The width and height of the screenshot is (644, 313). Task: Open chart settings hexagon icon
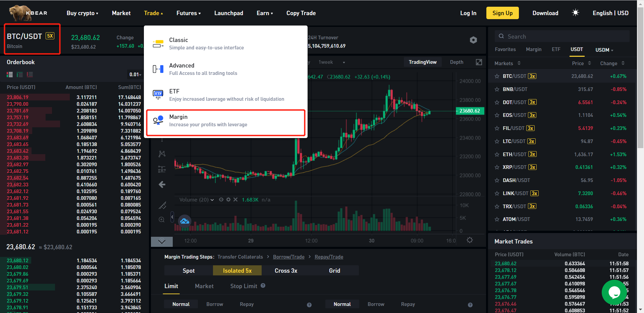click(x=473, y=40)
